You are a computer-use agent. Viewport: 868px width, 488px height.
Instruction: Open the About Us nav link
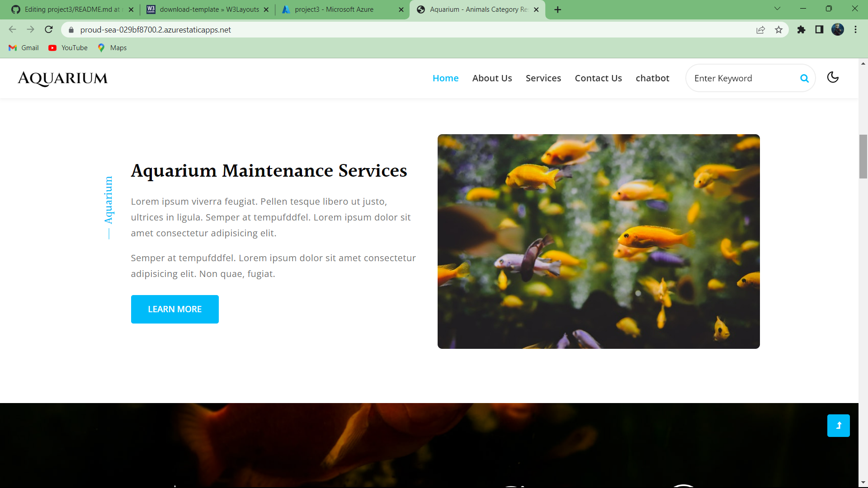(x=492, y=78)
